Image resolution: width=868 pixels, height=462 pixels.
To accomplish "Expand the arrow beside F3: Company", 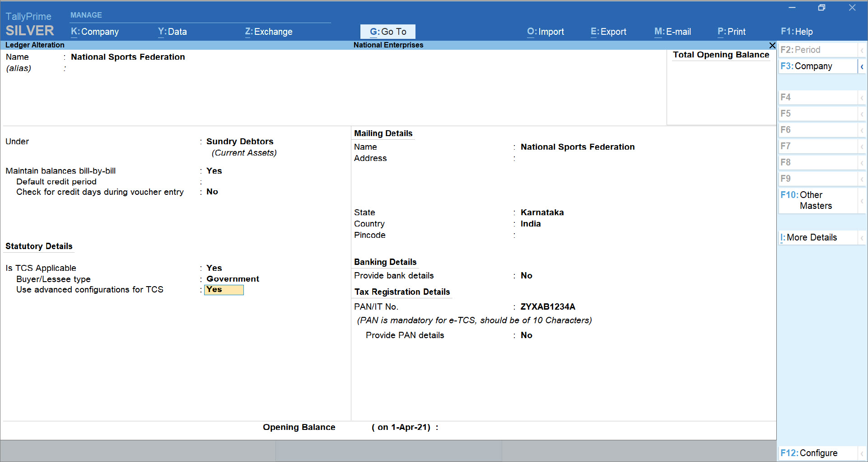I will (862, 66).
